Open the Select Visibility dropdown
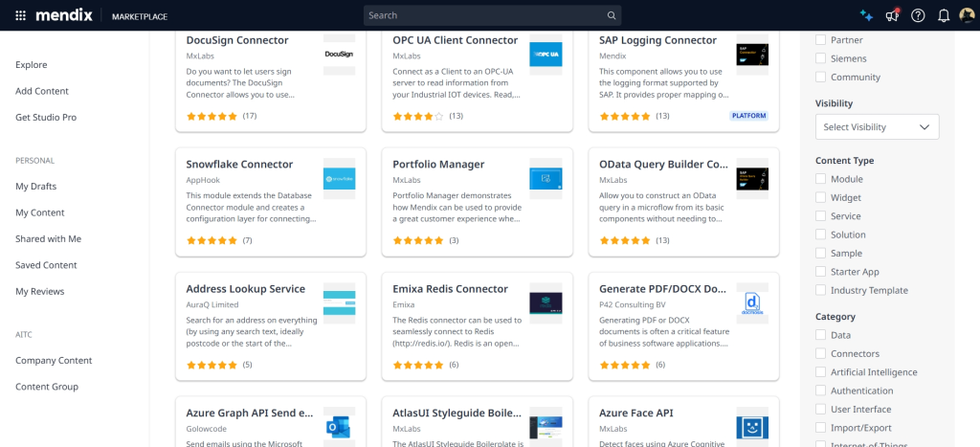This screenshot has height=447, width=980. pyautogui.click(x=877, y=127)
